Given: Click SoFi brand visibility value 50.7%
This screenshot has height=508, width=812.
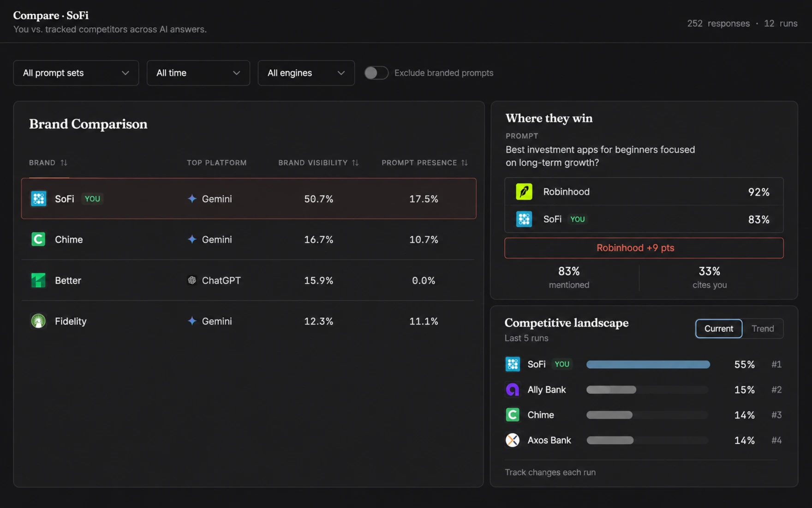Looking at the screenshot, I should click(x=318, y=199).
